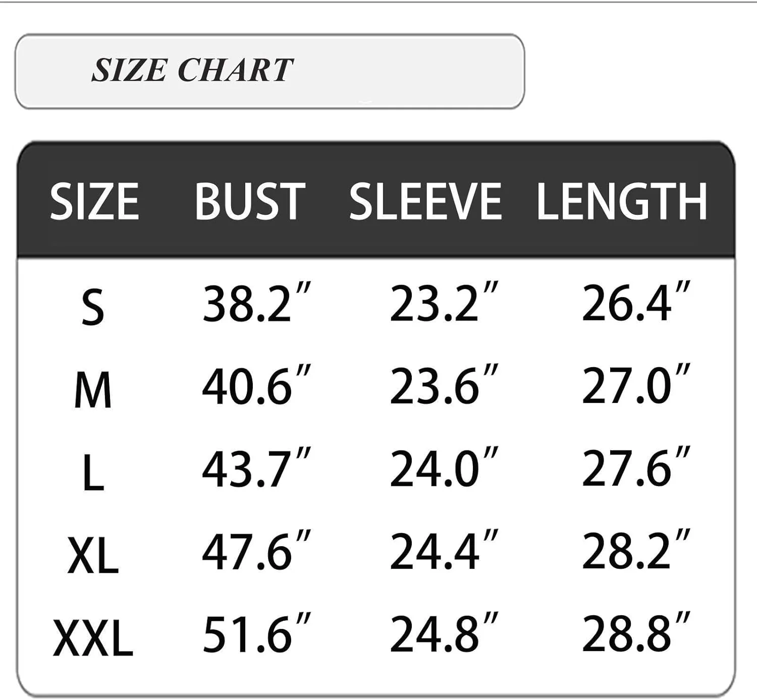Select the BUST column header

[250, 202]
